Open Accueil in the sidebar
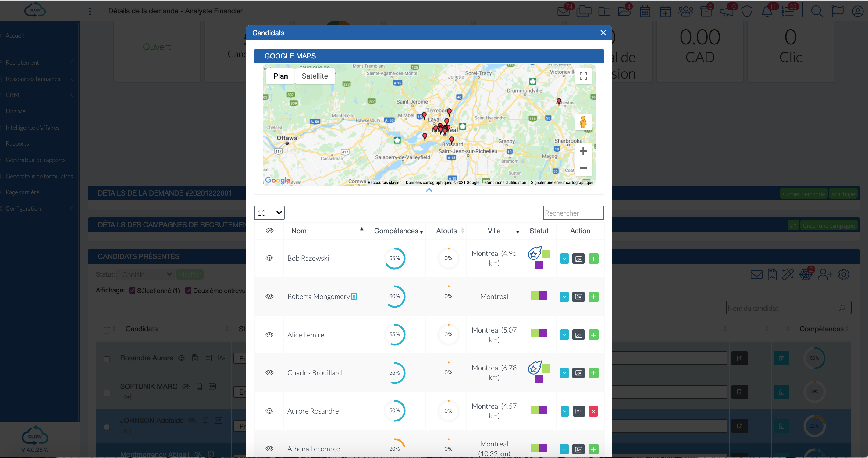 click(x=15, y=36)
